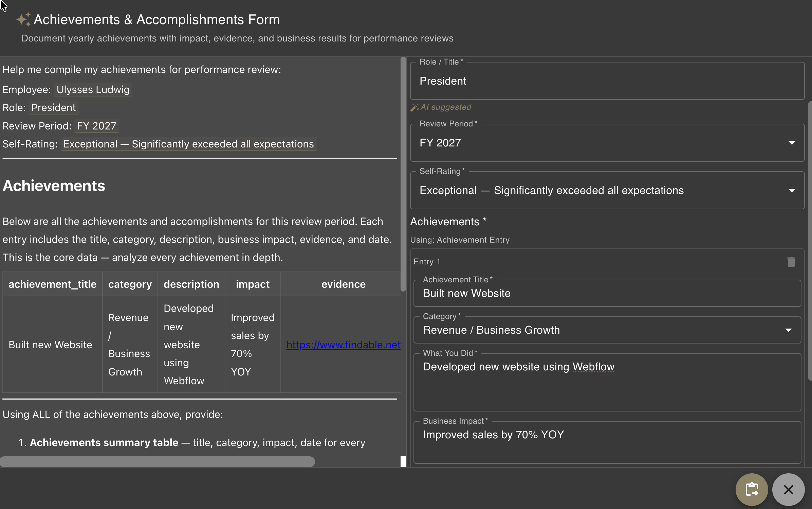
Task: Click the clipboard export icon at bottom right
Action: (x=752, y=489)
